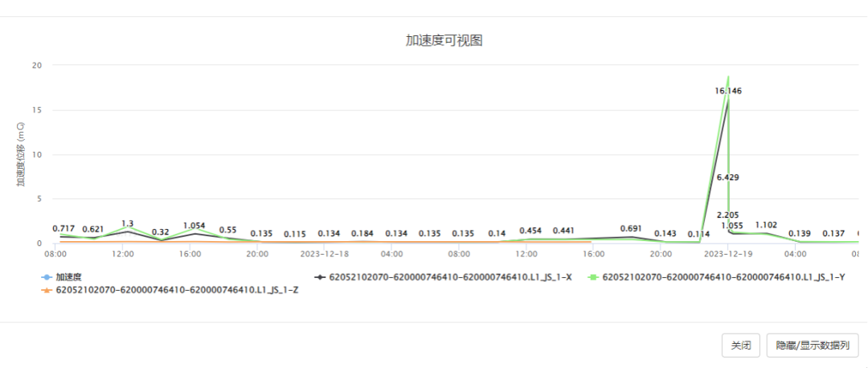Click the 0.454 data point label
The image size is (868, 368).
(x=530, y=231)
